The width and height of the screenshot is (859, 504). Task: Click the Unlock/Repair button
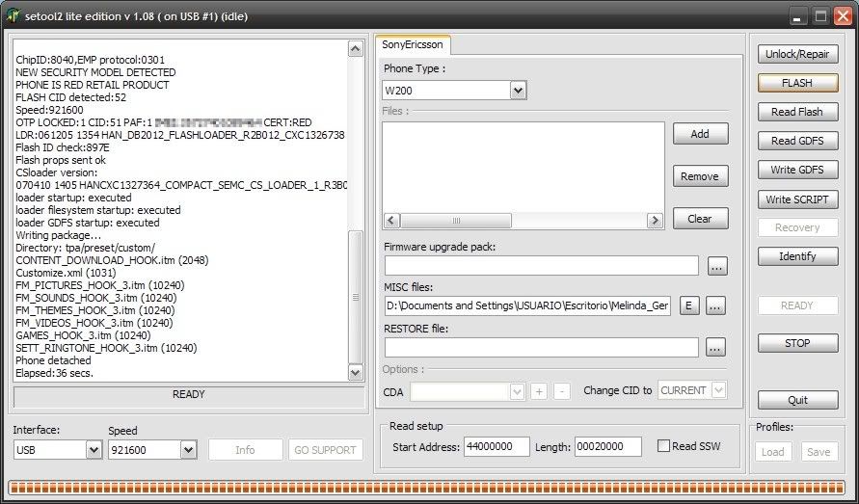797,54
